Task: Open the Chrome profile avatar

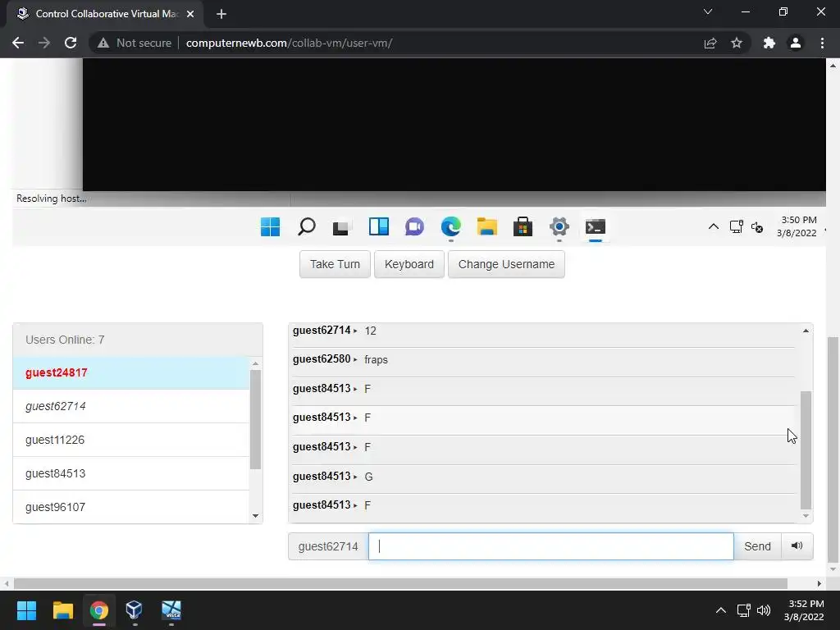Action: click(x=796, y=43)
